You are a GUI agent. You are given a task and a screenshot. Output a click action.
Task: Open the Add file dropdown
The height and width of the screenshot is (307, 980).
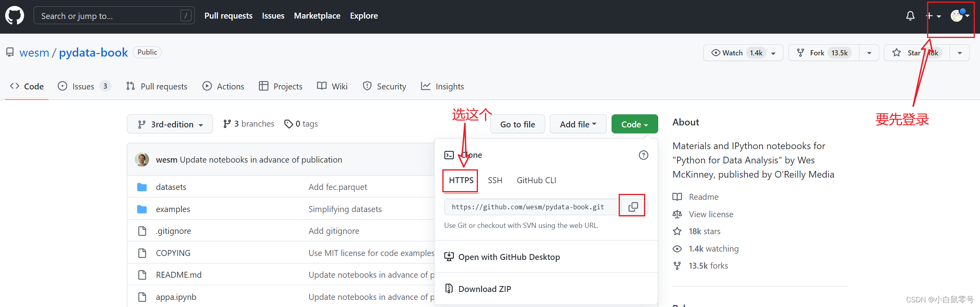578,124
